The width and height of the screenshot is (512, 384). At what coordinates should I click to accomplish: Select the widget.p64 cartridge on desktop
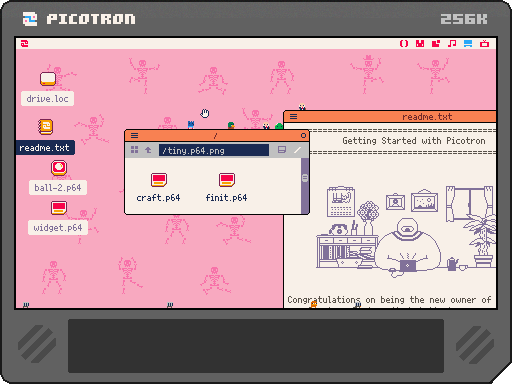click(58, 218)
